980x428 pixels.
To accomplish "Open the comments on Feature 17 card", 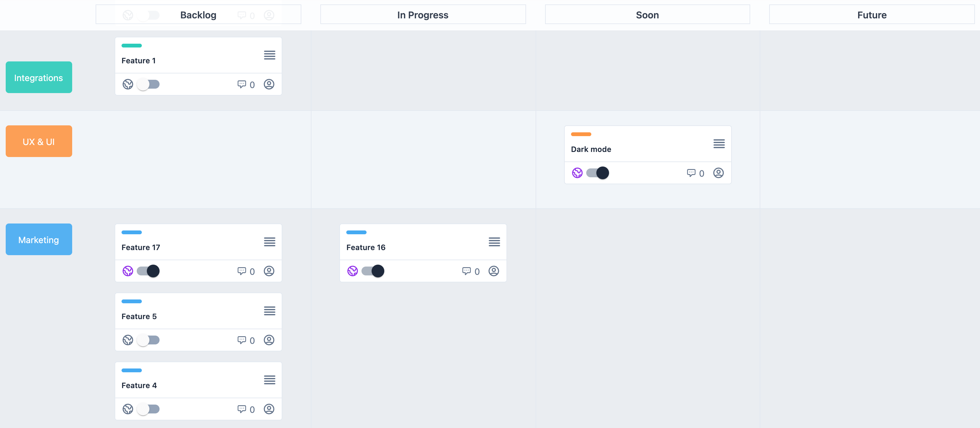I will 242,271.
